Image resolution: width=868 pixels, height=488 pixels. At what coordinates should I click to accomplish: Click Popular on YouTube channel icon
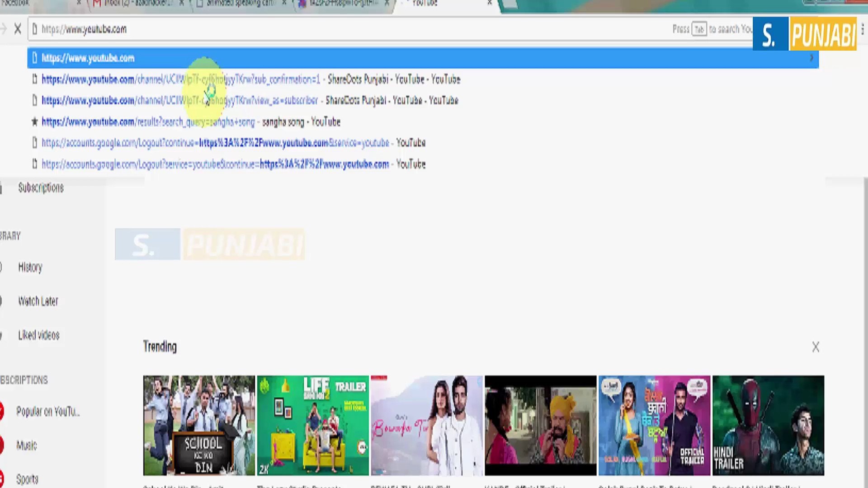(x=1, y=411)
